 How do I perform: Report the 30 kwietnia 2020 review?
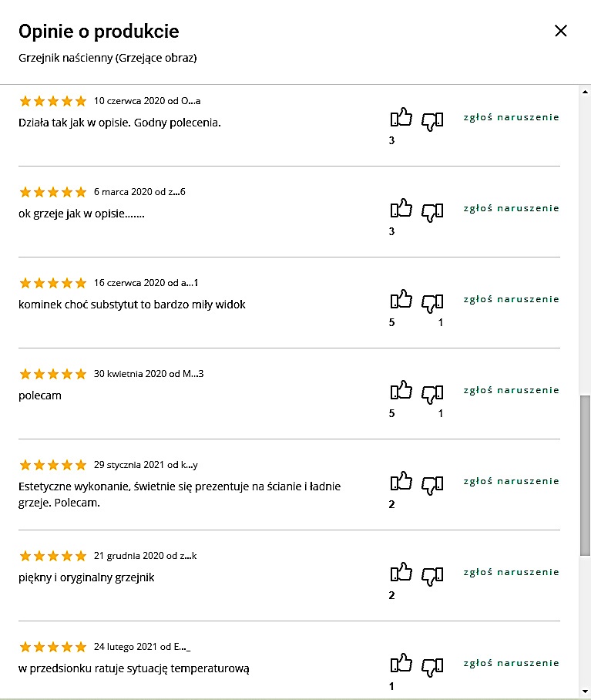tap(511, 391)
